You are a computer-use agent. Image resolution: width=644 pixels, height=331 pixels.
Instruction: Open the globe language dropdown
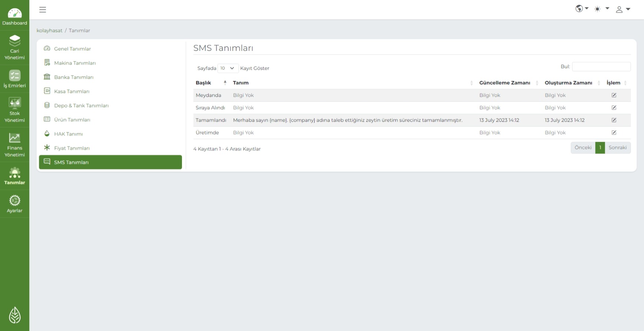[x=582, y=9]
